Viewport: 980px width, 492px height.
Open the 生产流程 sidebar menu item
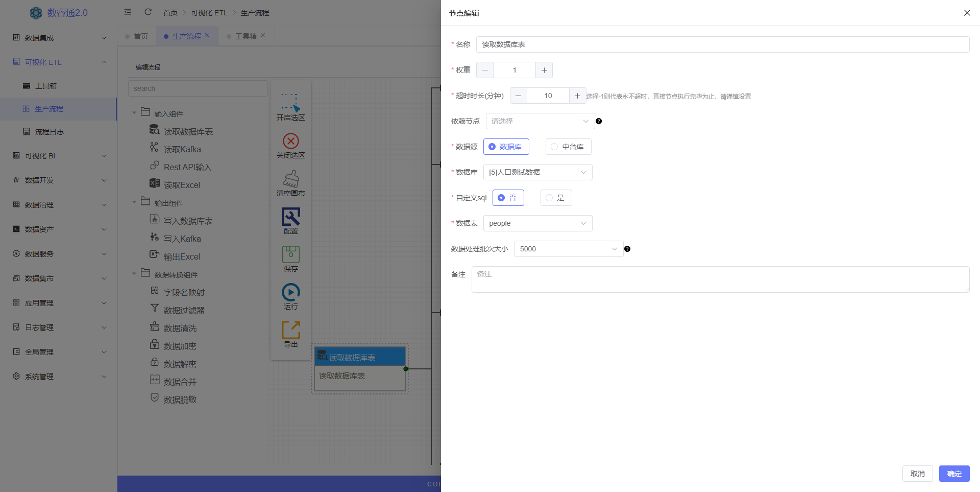pos(59,109)
